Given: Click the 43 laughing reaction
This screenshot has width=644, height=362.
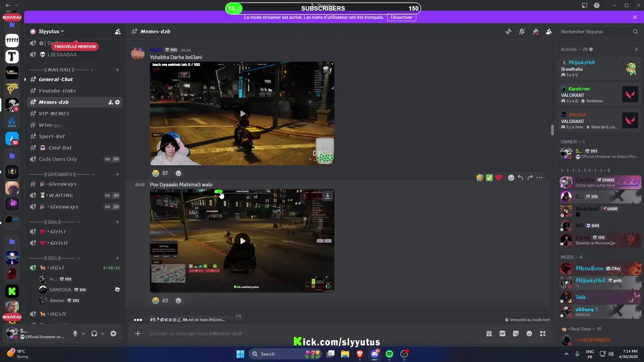Looking at the screenshot, I should [x=160, y=300].
